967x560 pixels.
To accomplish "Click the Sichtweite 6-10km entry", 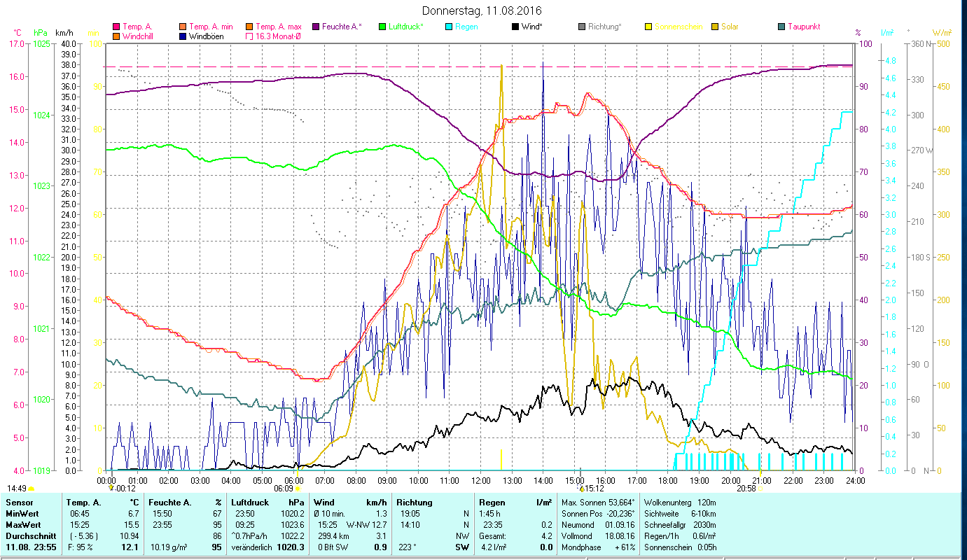I will click(x=680, y=514).
